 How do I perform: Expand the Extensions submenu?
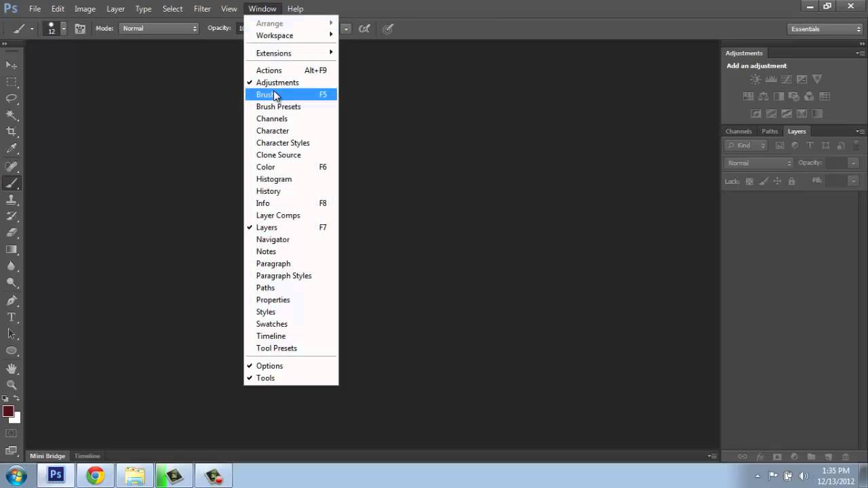pos(290,54)
